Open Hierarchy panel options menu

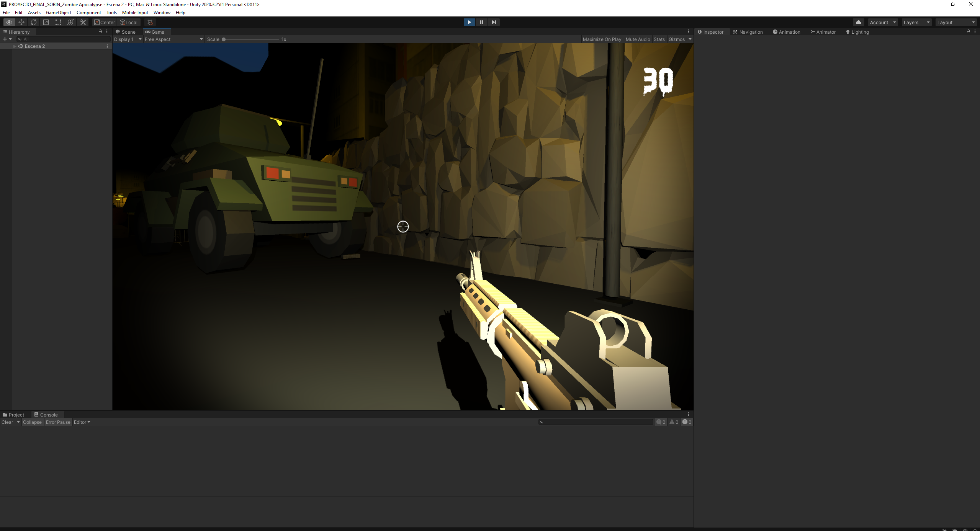107,32
